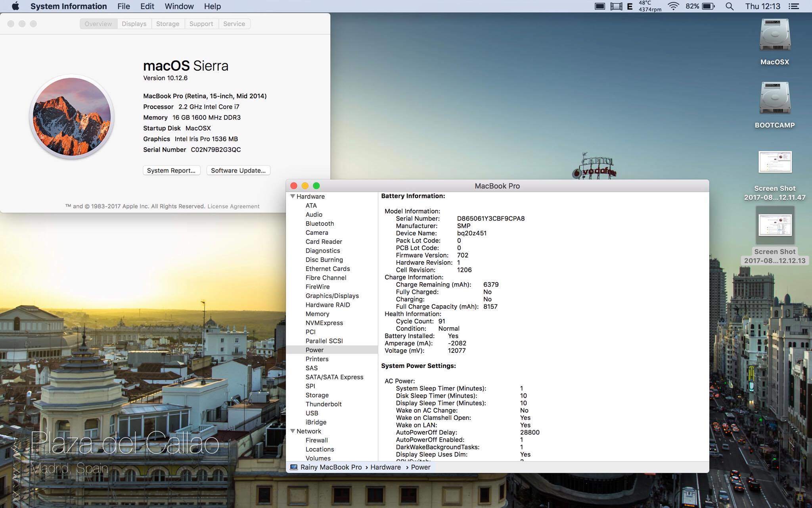Select Hardware RAID in the sidebar
The image size is (812, 508).
point(328,305)
